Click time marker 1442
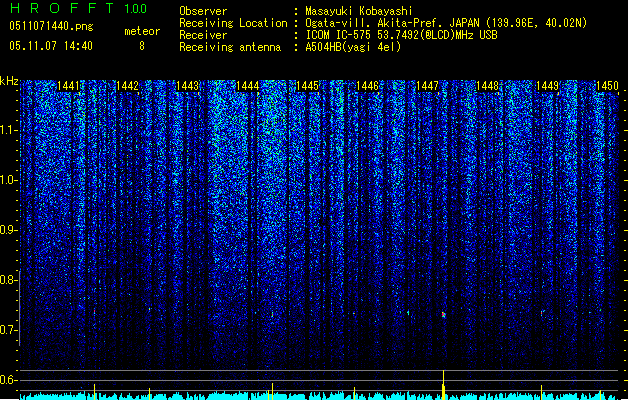 [x=128, y=86]
